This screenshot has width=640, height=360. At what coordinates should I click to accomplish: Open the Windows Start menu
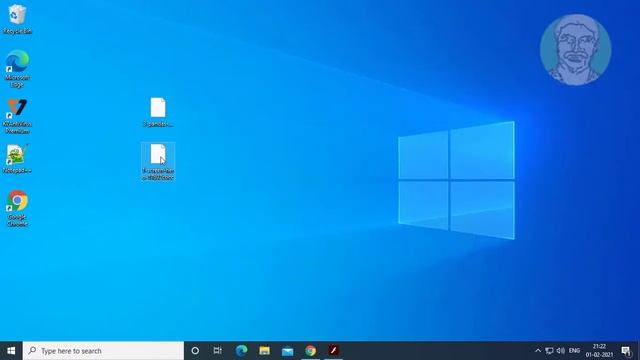[x=11, y=351]
